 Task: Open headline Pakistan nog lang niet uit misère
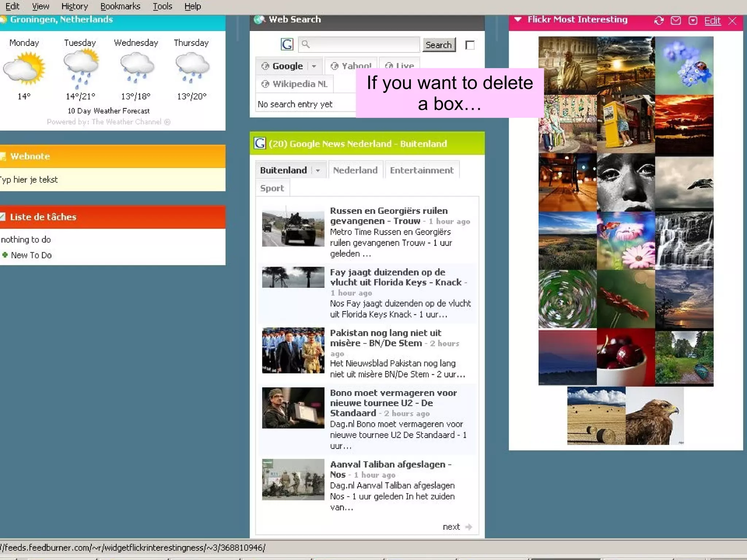coord(386,338)
